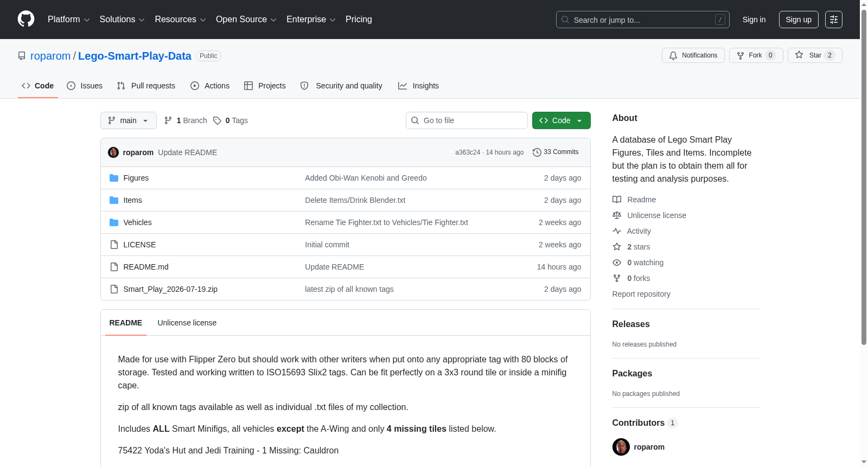Screen dimensions: 868x467
Task: View repository Activity
Action: click(631, 231)
